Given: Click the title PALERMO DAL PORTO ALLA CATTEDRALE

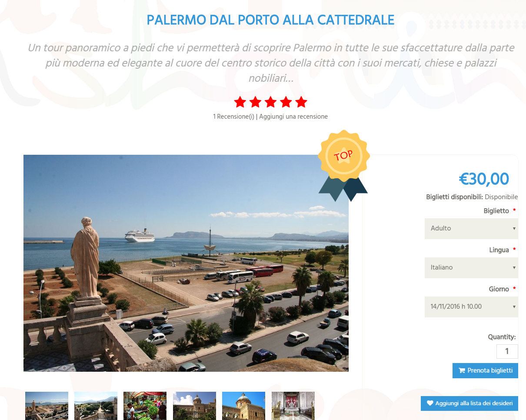Looking at the screenshot, I should 270,20.
